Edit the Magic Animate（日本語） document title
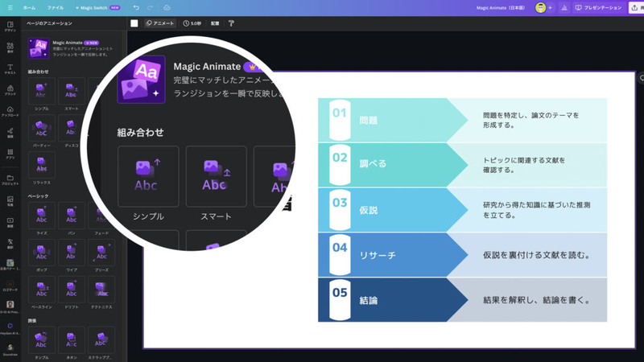This screenshot has width=644, height=362. (500, 8)
